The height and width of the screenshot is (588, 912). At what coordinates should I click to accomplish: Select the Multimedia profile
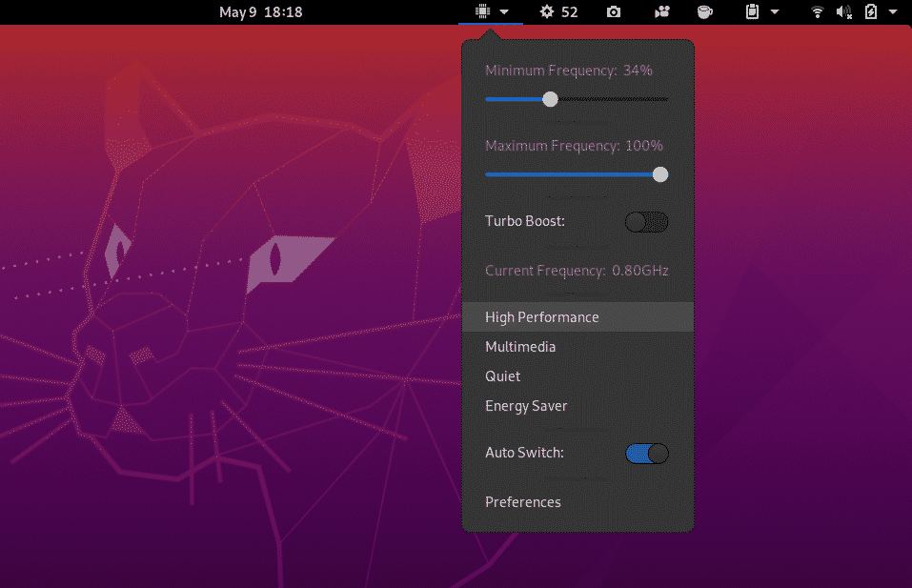(x=578, y=347)
